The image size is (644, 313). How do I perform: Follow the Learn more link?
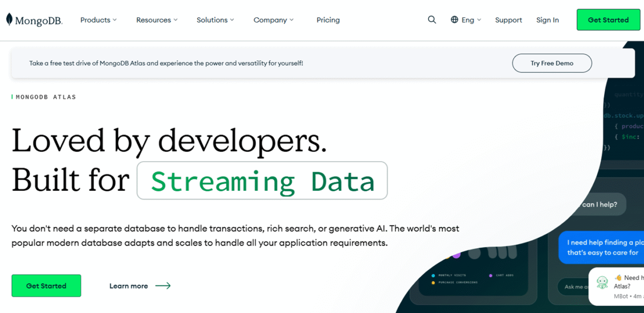129,286
